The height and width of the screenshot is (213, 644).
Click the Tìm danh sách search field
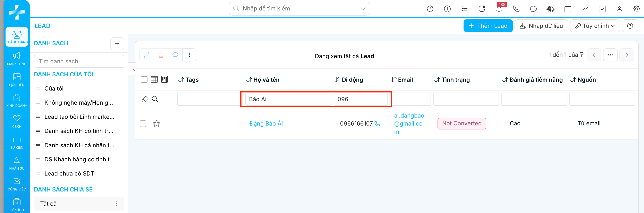pos(79,61)
